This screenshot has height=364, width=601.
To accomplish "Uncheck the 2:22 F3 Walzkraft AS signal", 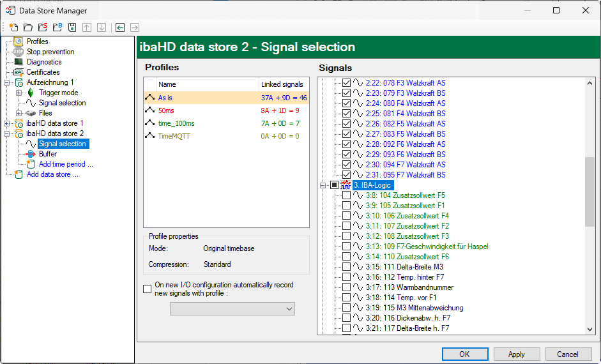I will tap(347, 83).
